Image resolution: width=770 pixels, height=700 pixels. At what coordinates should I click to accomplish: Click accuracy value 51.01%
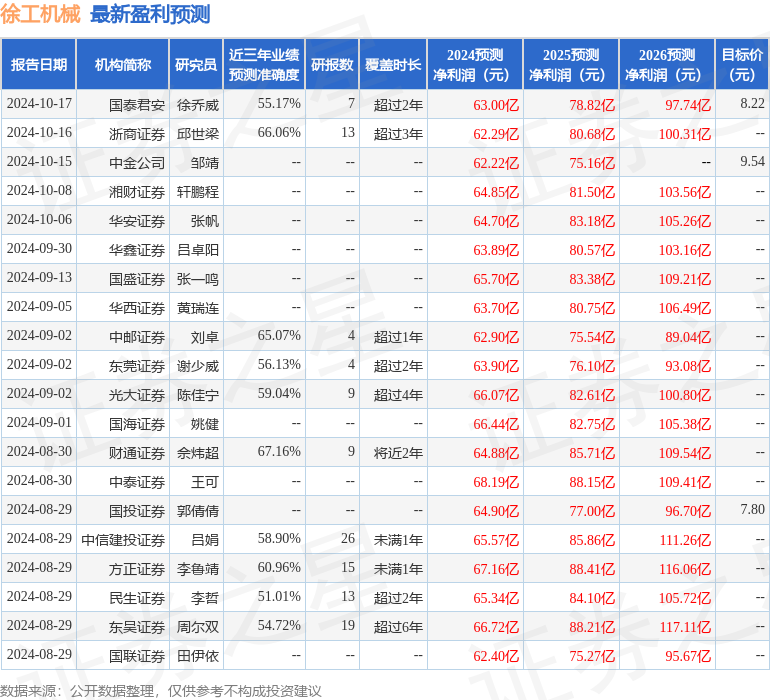[x=279, y=596]
